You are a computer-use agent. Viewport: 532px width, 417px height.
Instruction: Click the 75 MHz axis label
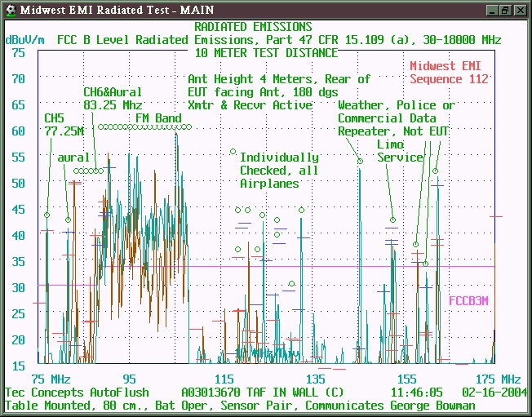tap(51, 379)
